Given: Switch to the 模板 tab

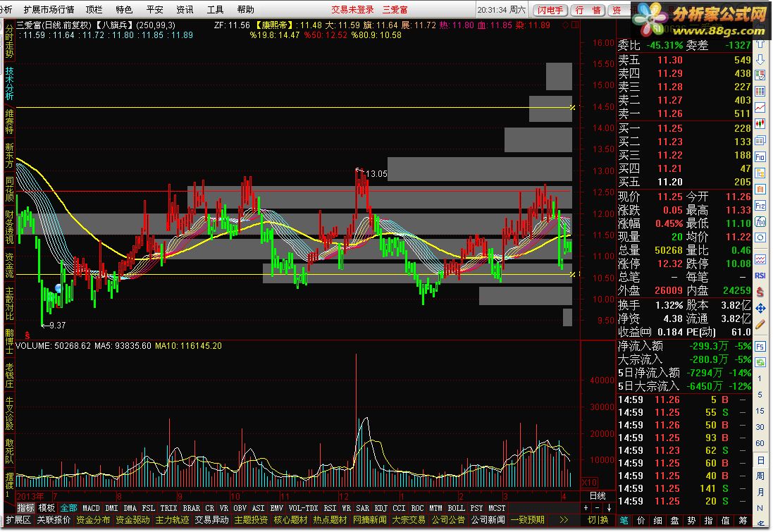Looking at the screenshot, I should click(x=47, y=508).
